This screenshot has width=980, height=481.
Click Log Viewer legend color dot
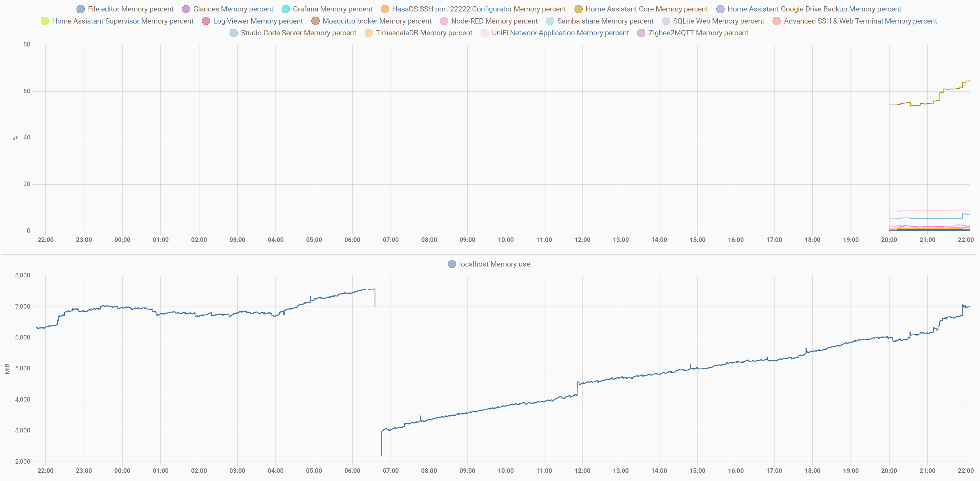[x=206, y=21]
